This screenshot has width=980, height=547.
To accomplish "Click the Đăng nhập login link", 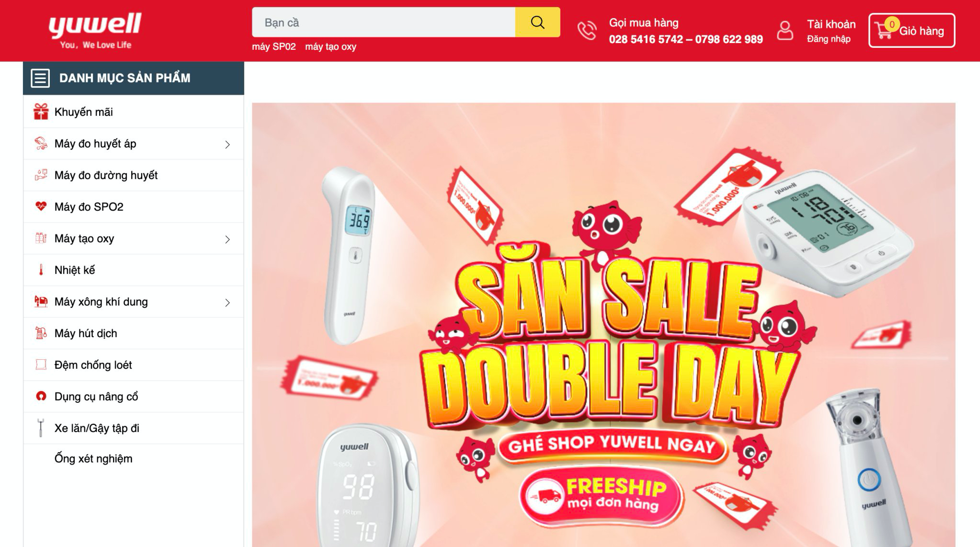I will 829,39.
